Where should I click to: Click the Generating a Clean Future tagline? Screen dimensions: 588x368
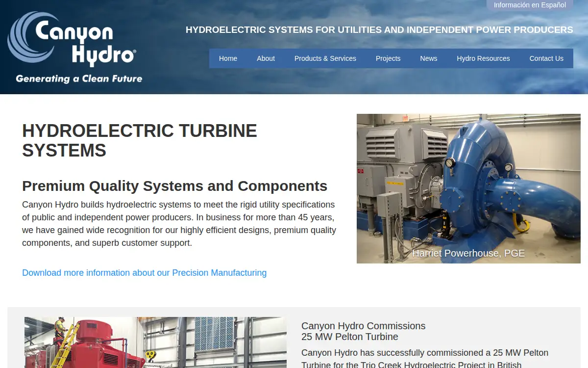click(x=79, y=79)
